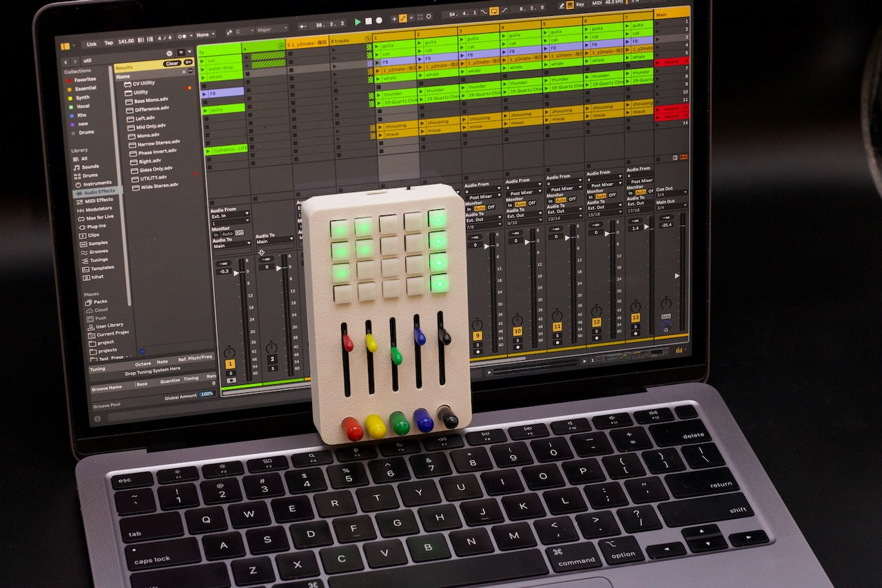Open Audio To 7/8 output dropdown
Viewport: 882px width, 588px height.
pyautogui.click(x=484, y=226)
